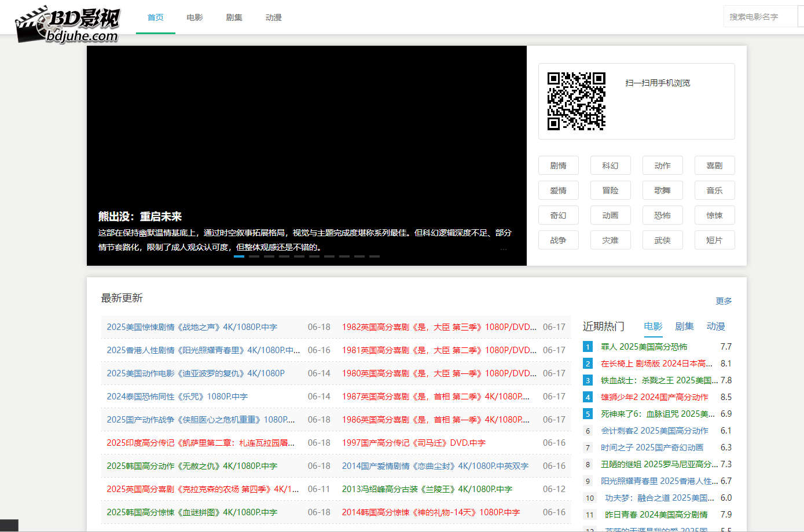The height and width of the screenshot is (532, 804).
Task: Open 《恋曲尘封》 1080P entry
Action: click(435, 466)
